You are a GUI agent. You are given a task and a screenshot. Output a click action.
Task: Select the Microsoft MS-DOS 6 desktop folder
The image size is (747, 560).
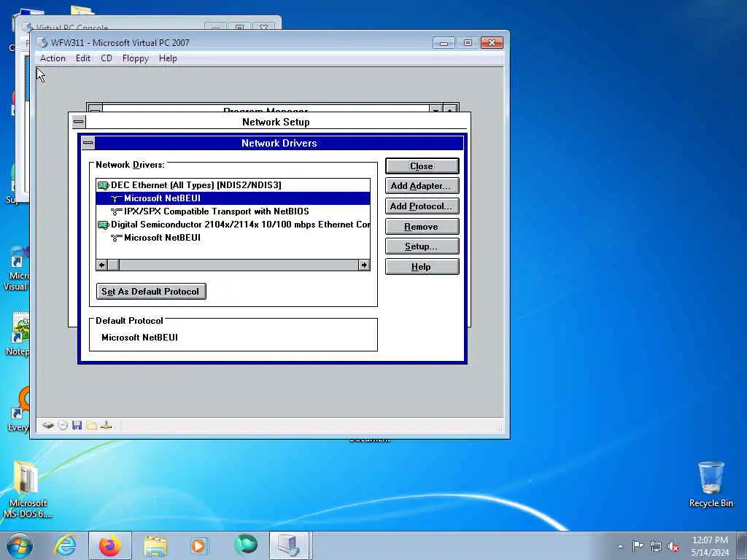click(27, 489)
